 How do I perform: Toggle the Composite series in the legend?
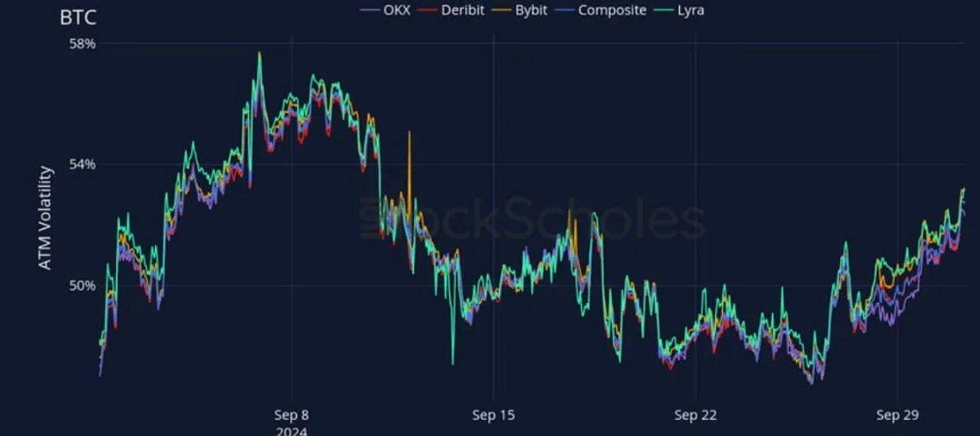pyautogui.click(x=600, y=10)
